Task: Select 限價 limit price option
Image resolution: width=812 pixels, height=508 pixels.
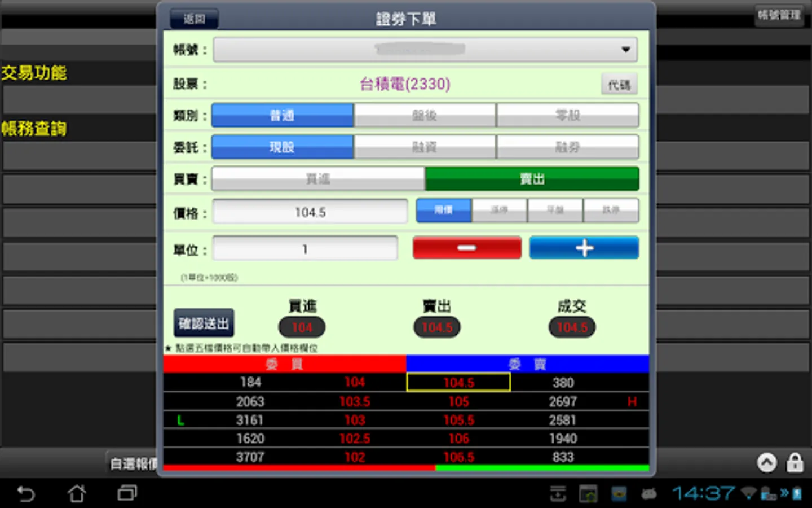Action: 443,210
